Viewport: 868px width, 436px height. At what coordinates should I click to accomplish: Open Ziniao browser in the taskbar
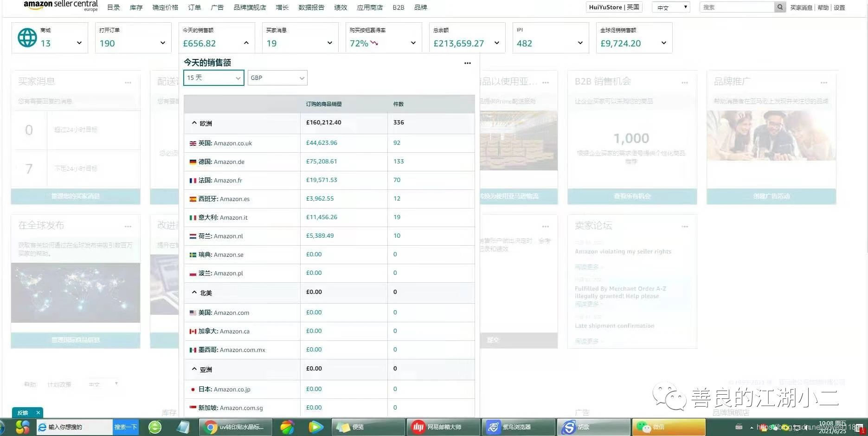tap(519, 427)
